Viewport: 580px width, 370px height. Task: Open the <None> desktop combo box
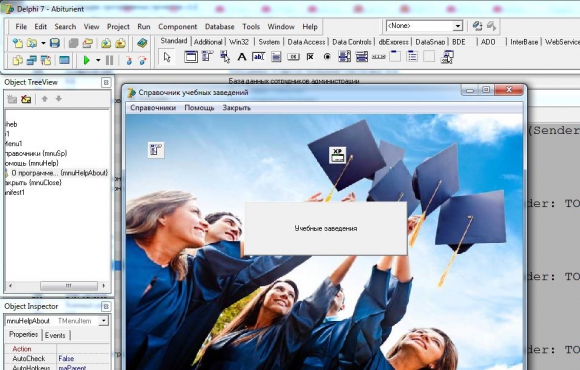point(424,26)
